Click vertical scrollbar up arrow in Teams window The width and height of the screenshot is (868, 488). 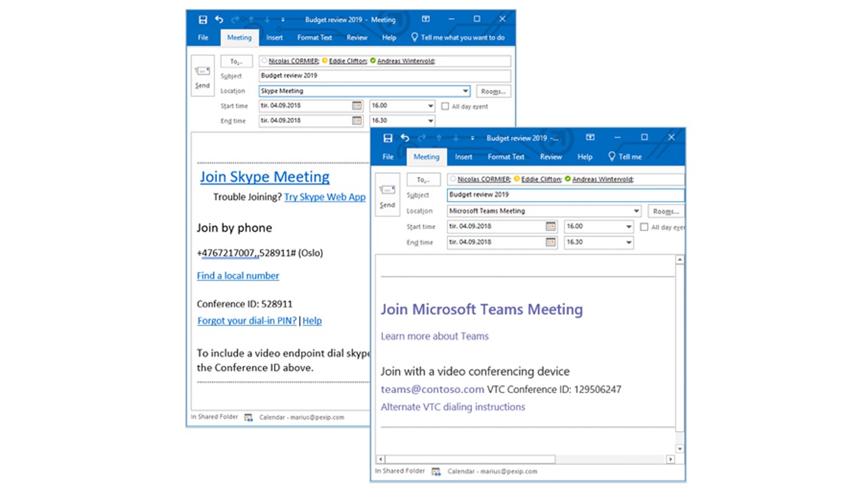(x=680, y=260)
